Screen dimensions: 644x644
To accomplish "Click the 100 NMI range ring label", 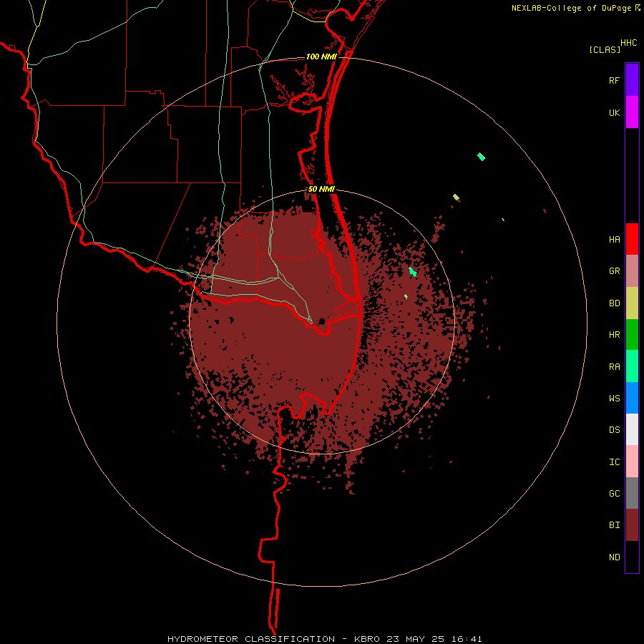I will (x=321, y=57).
